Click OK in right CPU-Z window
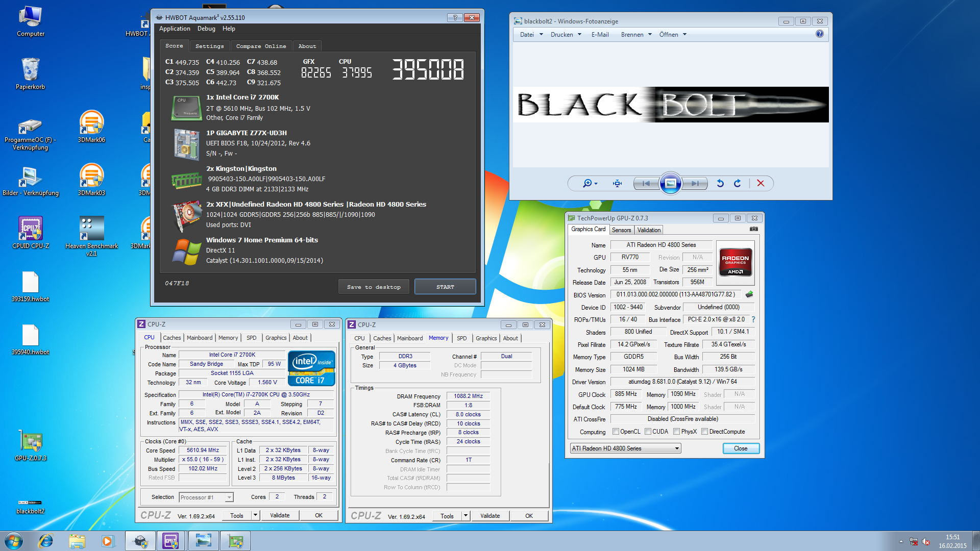This screenshot has height=551, width=980. [x=529, y=516]
